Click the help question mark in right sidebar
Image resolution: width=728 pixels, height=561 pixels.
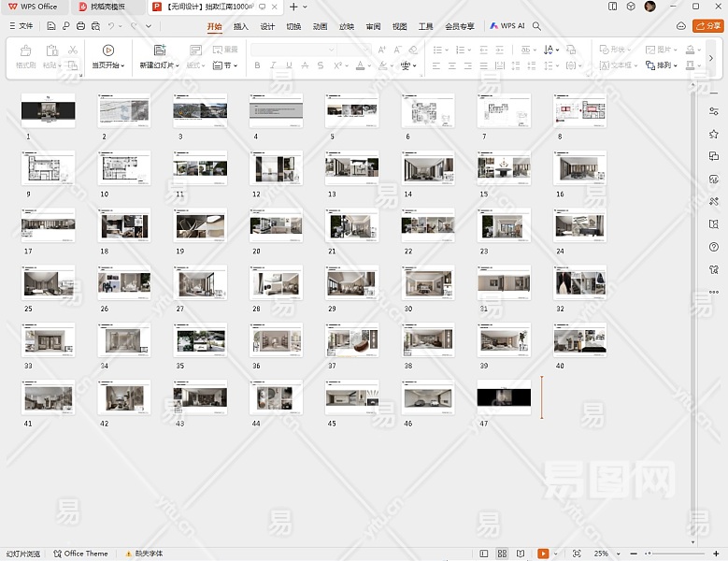[714, 247]
